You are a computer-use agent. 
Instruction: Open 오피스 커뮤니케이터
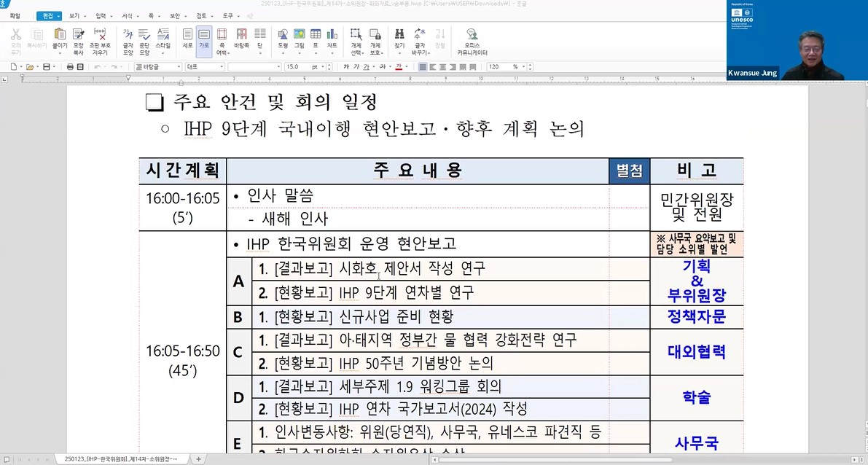tap(472, 42)
